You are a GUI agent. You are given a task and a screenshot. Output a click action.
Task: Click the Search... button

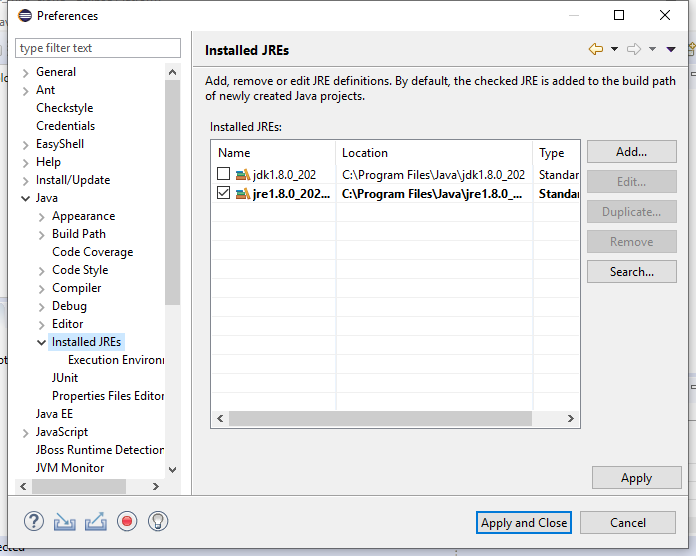point(632,272)
